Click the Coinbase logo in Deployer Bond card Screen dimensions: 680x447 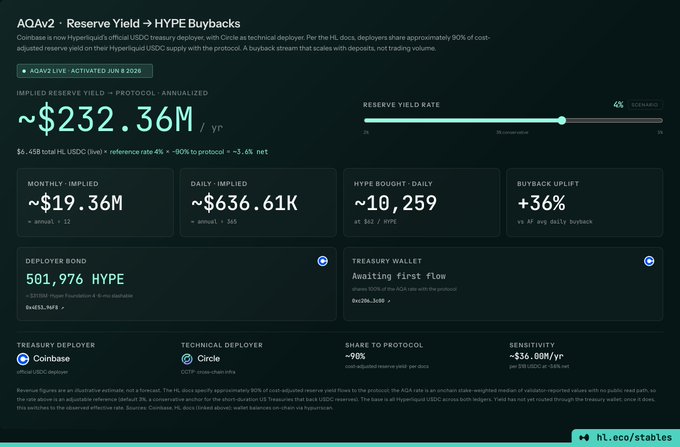[x=322, y=261]
